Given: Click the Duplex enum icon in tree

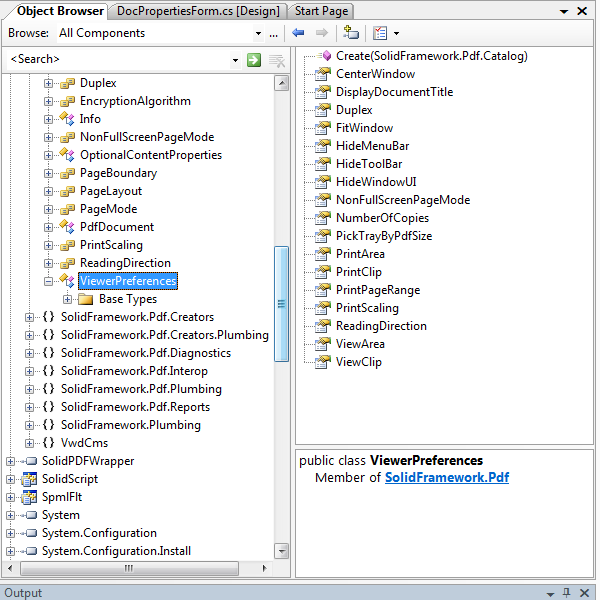Looking at the screenshot, I should [x=67, y=83].
